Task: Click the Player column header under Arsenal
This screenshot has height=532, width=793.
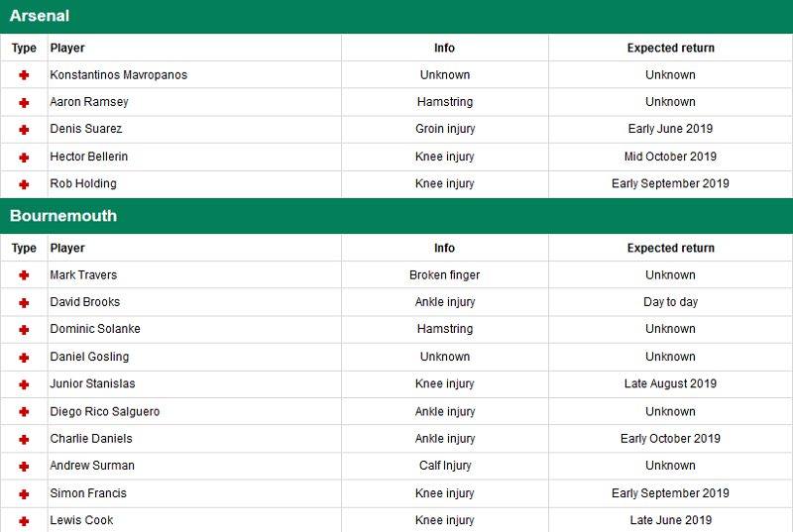Action: pos(67,48)
